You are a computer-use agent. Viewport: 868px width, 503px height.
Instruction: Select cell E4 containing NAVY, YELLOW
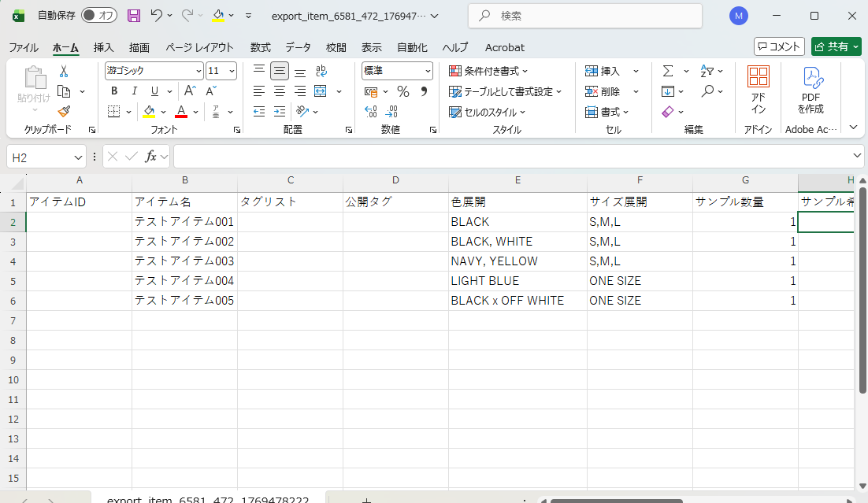pyautogui.click(x=517, y=261)
